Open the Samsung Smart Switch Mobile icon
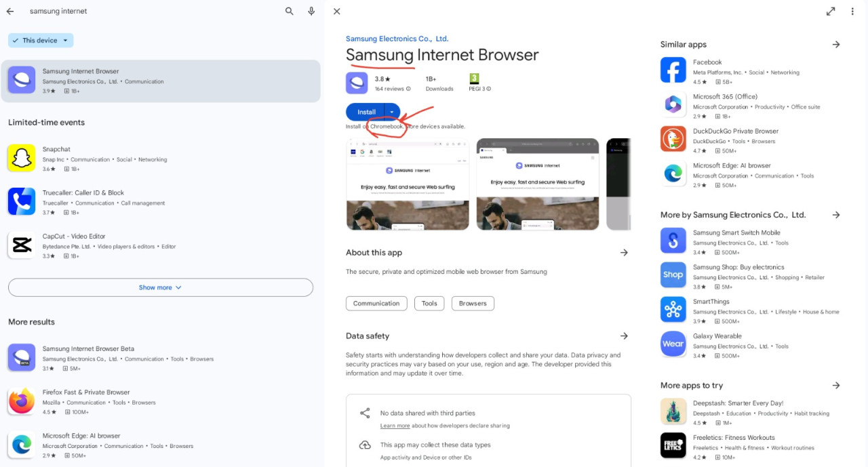The height and width of the screenshot is (467, 868). tap(673, 240)
